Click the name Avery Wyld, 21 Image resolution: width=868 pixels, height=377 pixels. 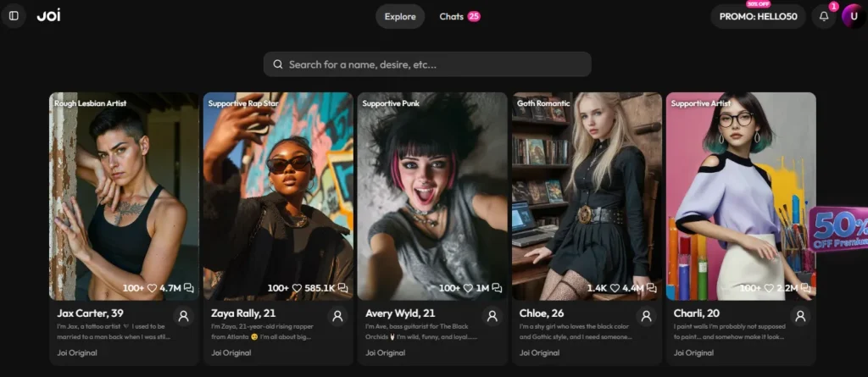(400, 313)
